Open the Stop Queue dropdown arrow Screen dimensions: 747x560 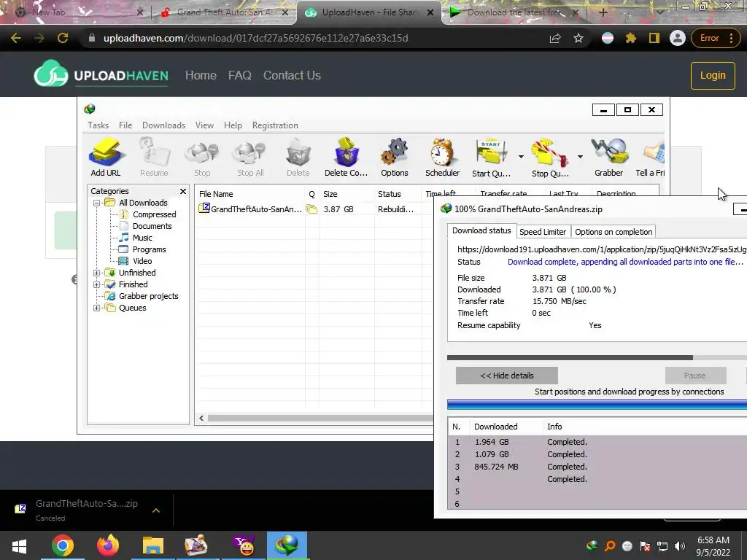click(x=580, y=157)
